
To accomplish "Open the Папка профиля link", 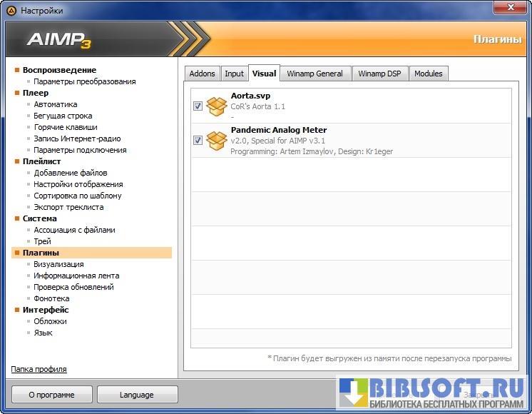I will (x=39, y=369).
